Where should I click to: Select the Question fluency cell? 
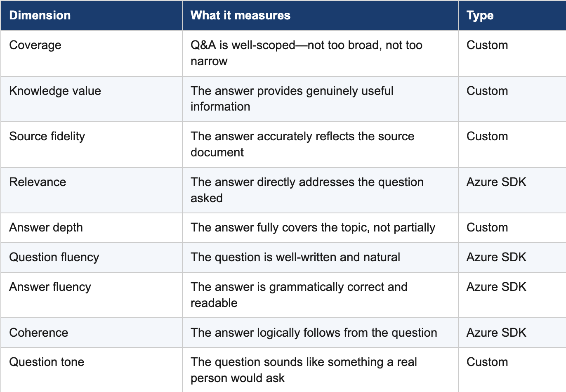click(54, 257)
